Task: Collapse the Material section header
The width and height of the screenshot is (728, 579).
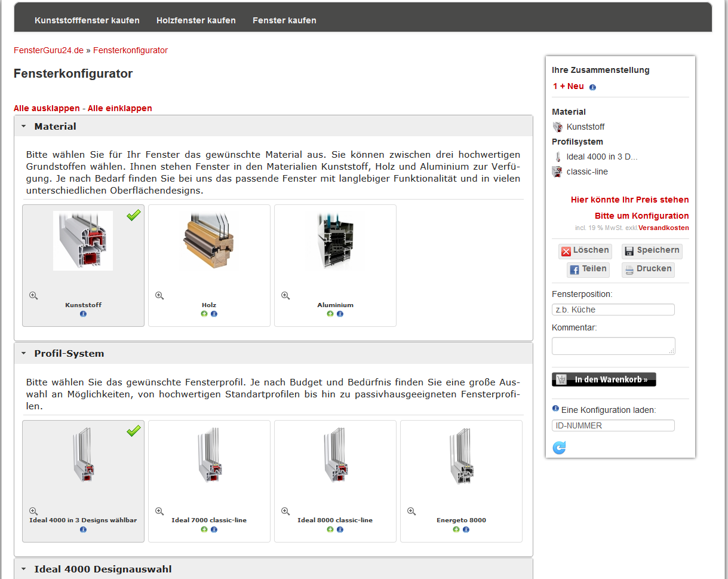Action: pos(274,126)
